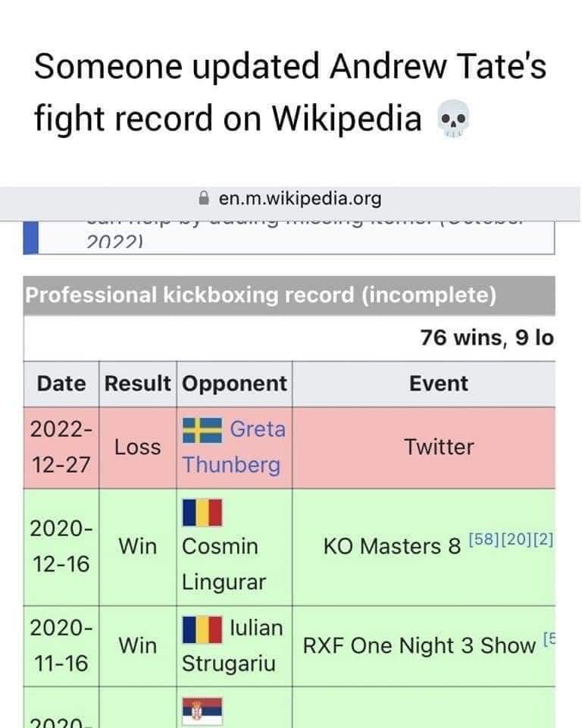The height and width of the screenshot is (728, 582).
Task: Click the Opponent column header
Action: (234, 384)
